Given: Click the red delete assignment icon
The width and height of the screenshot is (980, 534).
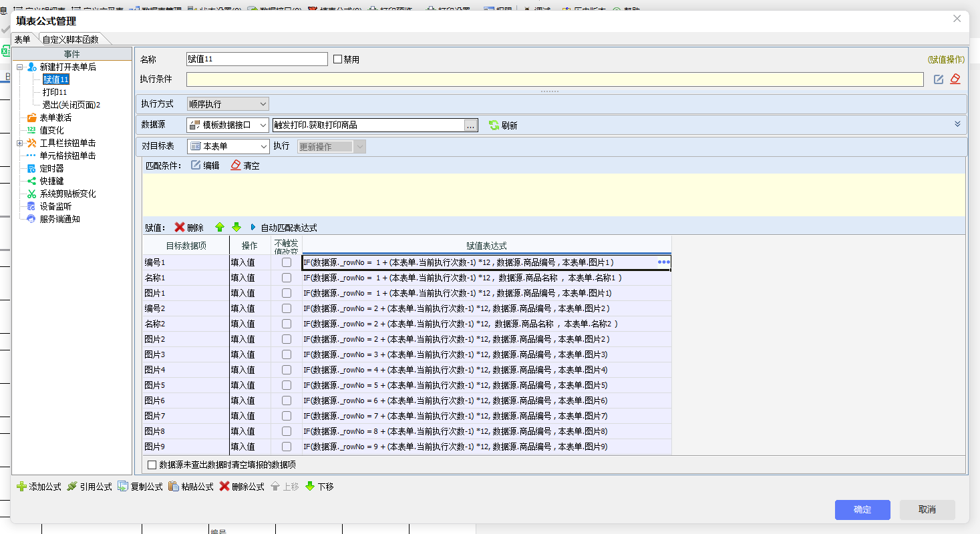Looking at the screenshot, I should click(180, 228).
